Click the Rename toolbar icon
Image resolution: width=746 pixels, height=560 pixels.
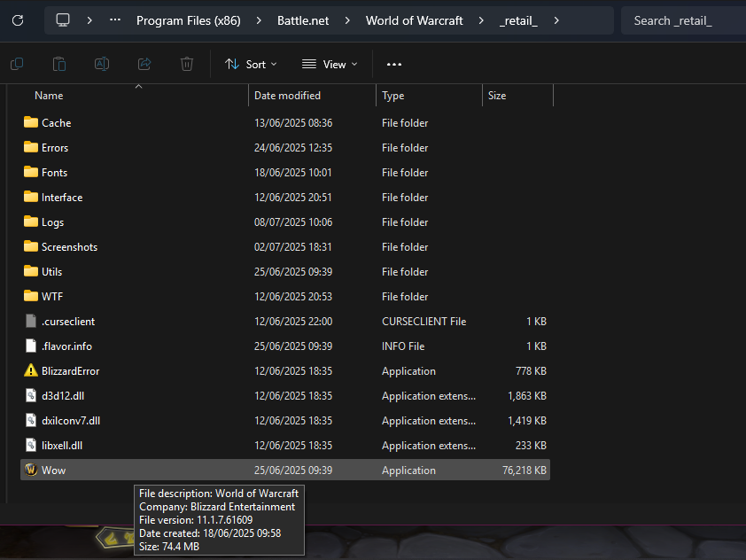tap(102, 64)
